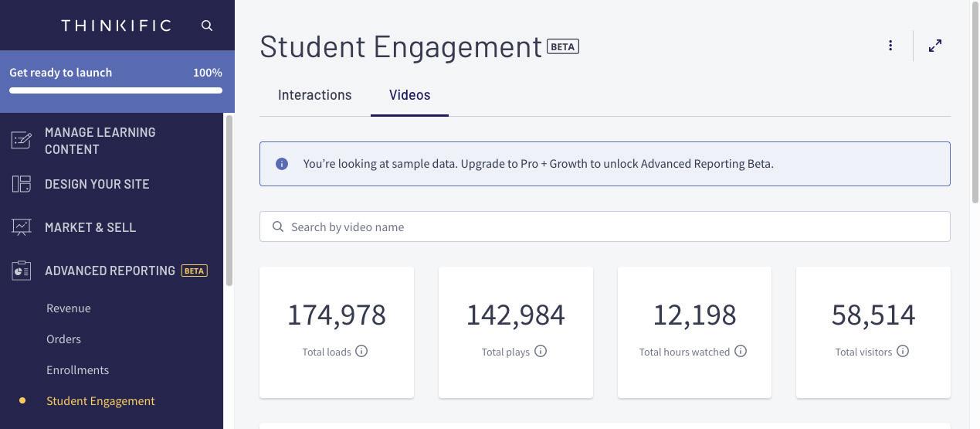Switch to the Interactions tab

(x=314, y=95)
